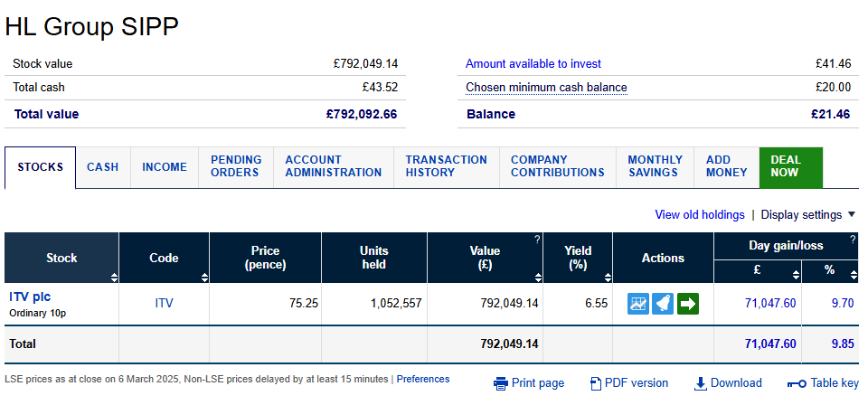This screenshot has height=405, width=868.
Task: Open the Company Contributions tab
Action: [558, 167]
